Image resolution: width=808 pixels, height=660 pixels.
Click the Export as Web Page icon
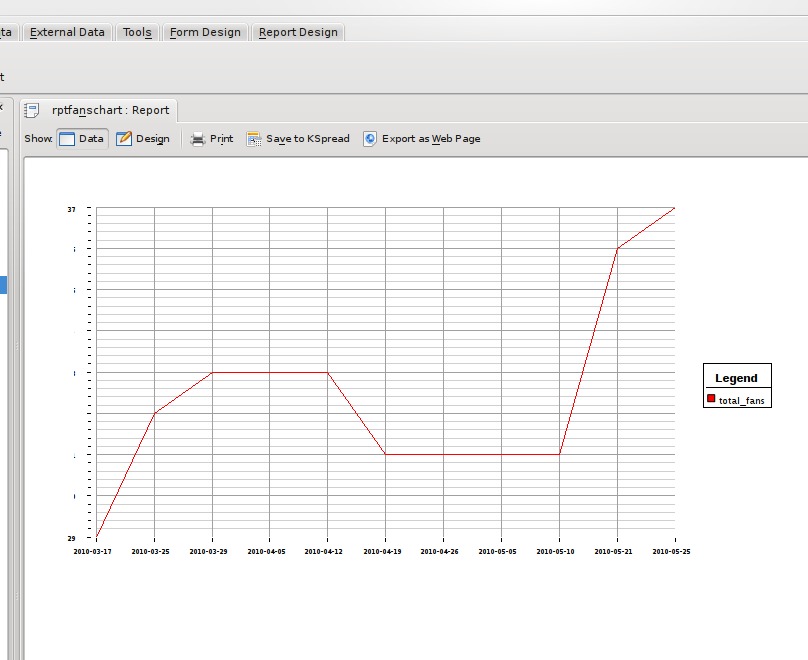(x=370, y=139)
